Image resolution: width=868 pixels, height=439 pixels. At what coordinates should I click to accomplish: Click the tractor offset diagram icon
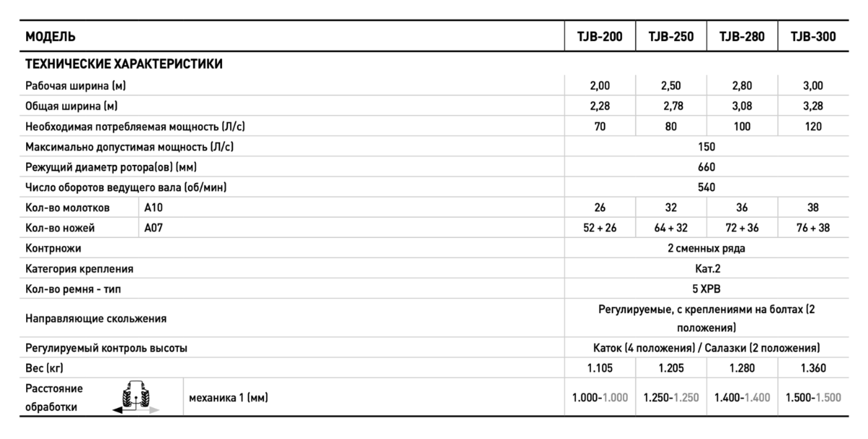(135, 397)
